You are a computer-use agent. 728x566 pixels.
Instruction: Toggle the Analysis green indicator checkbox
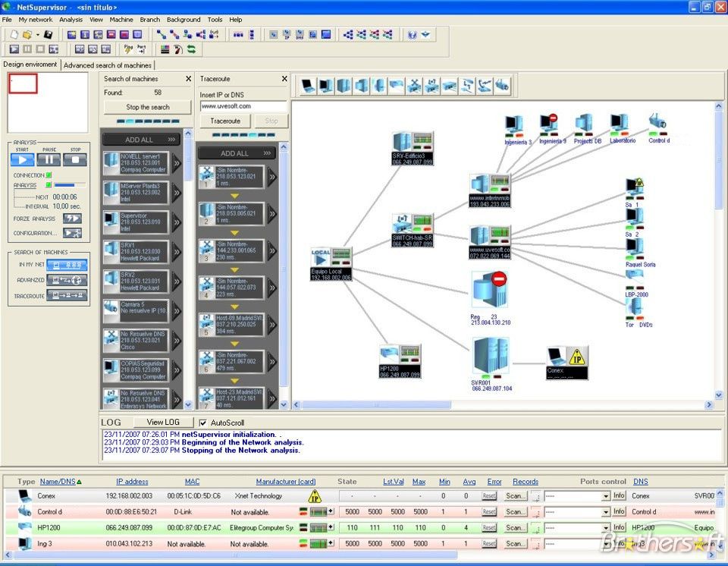pyautogui.click(x=47, y=185)
